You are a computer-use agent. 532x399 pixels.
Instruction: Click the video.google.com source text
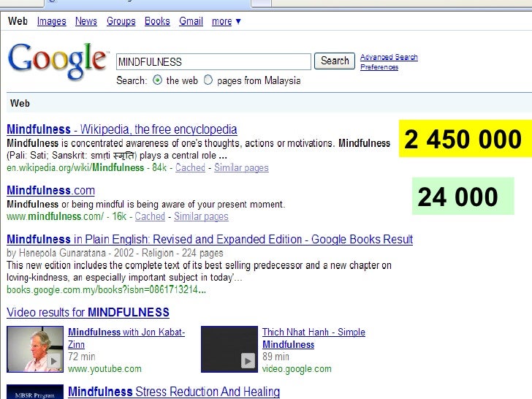pos(297,369)
